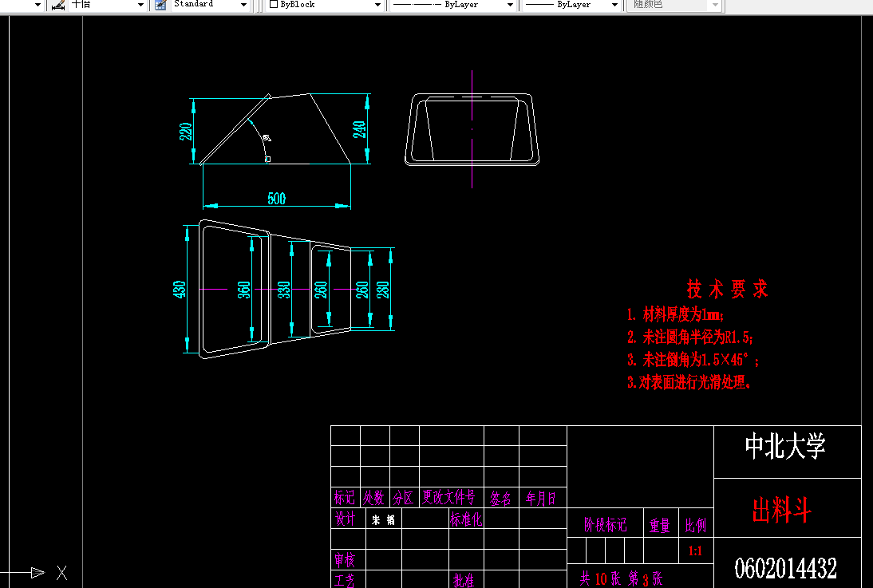The image size is (873, 588).
Task: Click the 设计 label in title block
Action: [x=346, y=519]
